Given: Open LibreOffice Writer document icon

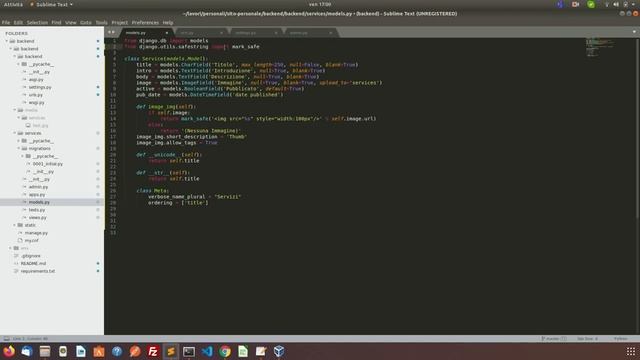Looking at the screenshot, I should coord(81,351).
